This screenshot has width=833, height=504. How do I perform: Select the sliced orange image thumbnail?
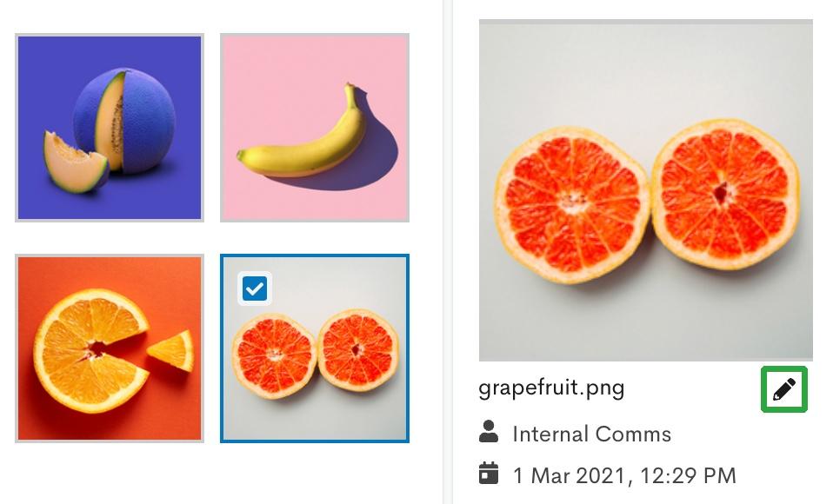coord(110,348)
